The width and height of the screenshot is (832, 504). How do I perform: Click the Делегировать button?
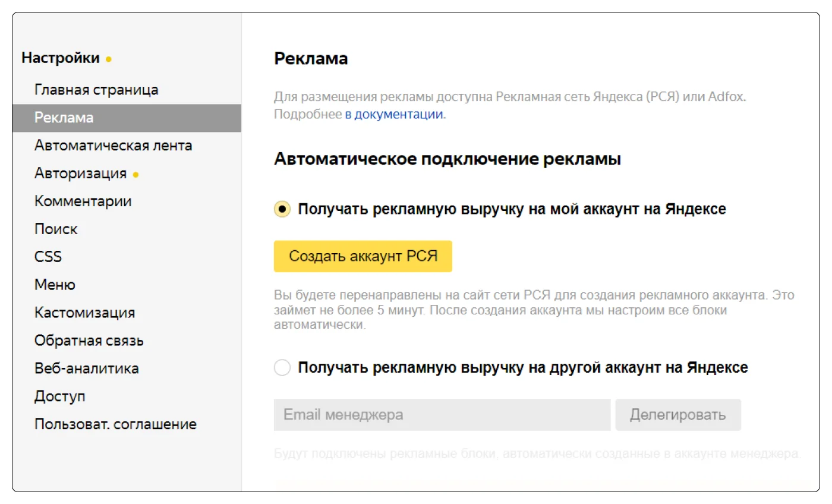[678, 415]
